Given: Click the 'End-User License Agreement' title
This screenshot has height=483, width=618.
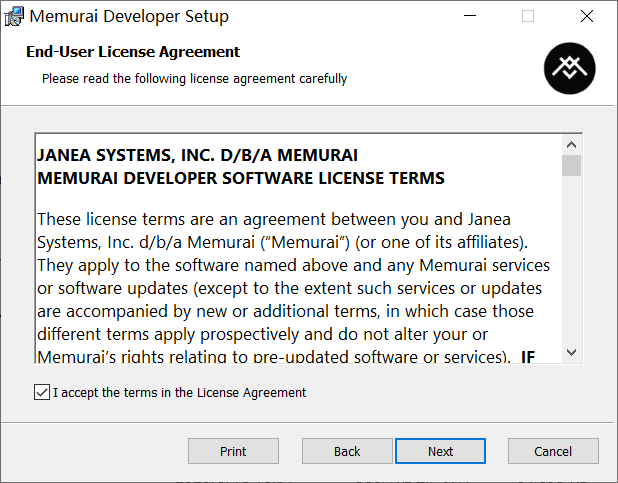Looking at the screenshot, I should pos(133,52).
